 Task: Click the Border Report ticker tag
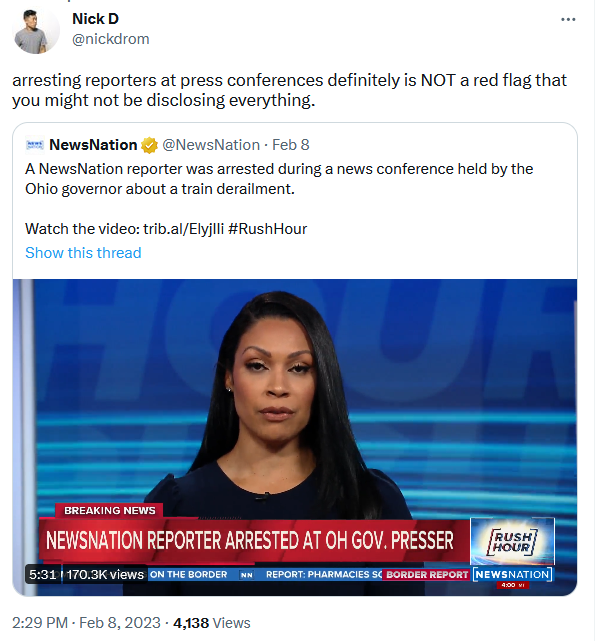(x=427, y=574)
